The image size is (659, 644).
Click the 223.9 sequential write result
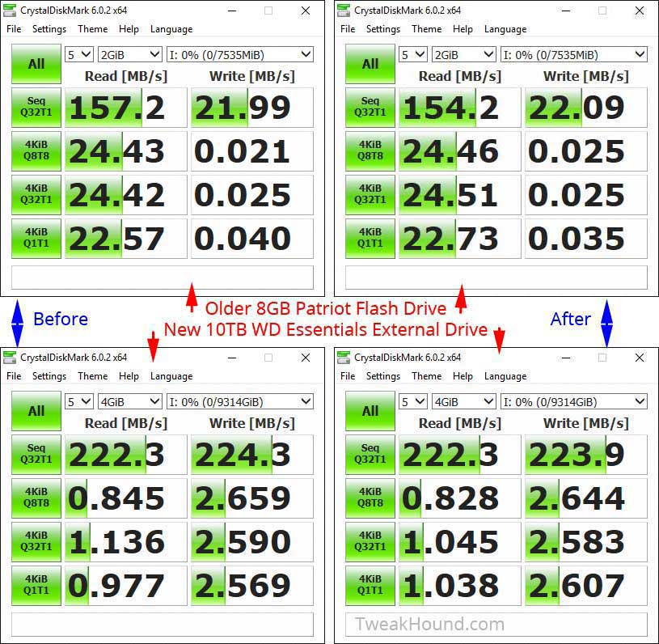pyautogui.click(x=586, y=455)
